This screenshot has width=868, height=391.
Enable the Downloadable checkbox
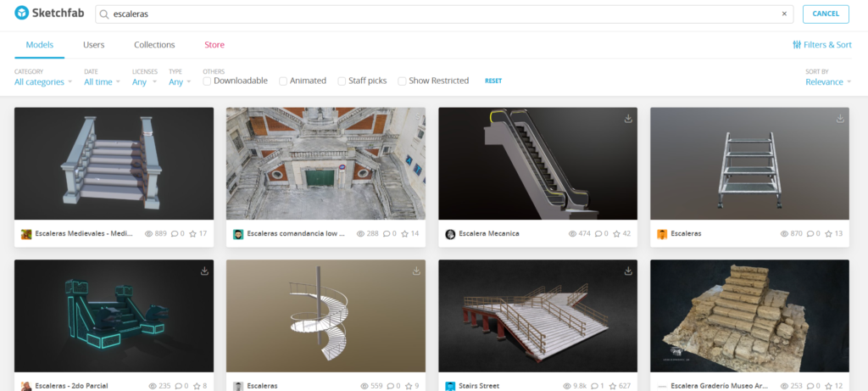207,81
